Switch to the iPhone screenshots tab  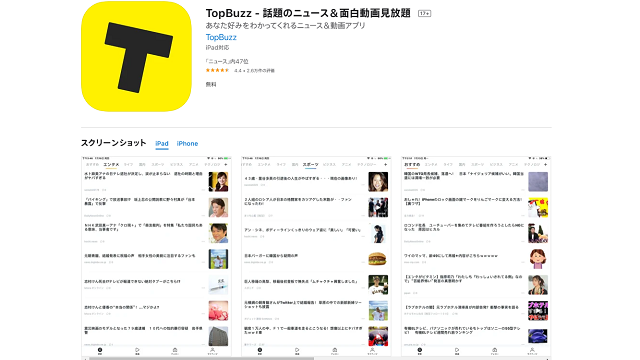tap(187, 144)
